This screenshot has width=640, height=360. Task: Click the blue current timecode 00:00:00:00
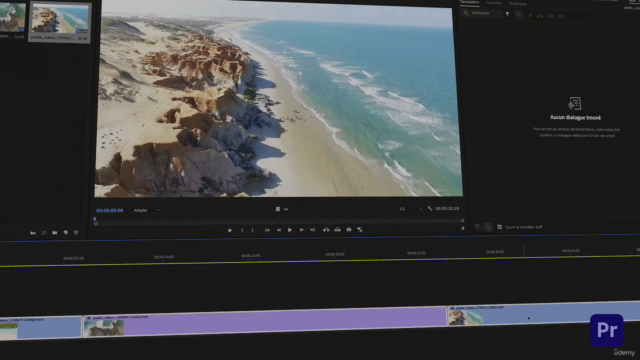pyautogui.click(x=109, y=211)
